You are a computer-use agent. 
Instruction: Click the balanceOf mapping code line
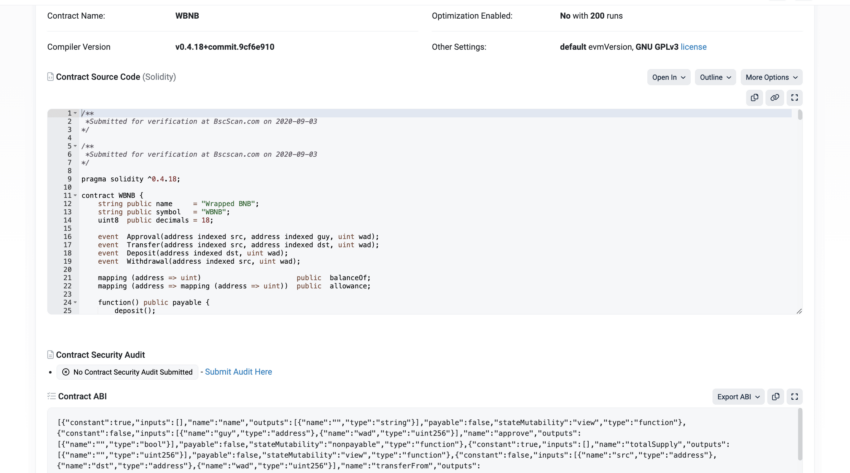click(234, 278)
